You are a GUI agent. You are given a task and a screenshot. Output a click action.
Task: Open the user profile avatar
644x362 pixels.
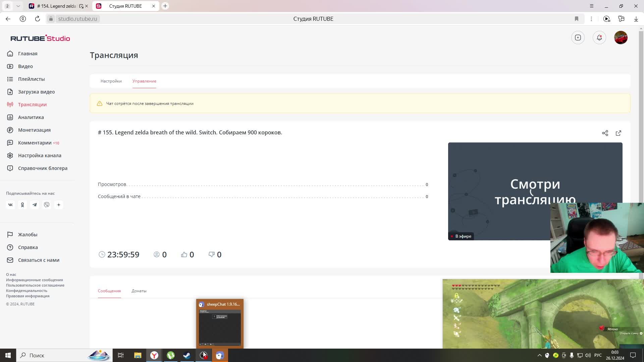point(621,38)
